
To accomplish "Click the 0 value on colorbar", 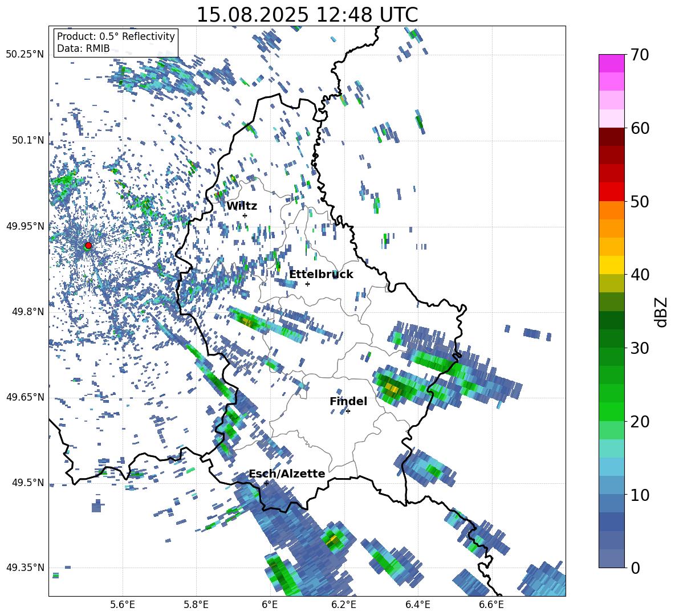I will pos(635,568).
